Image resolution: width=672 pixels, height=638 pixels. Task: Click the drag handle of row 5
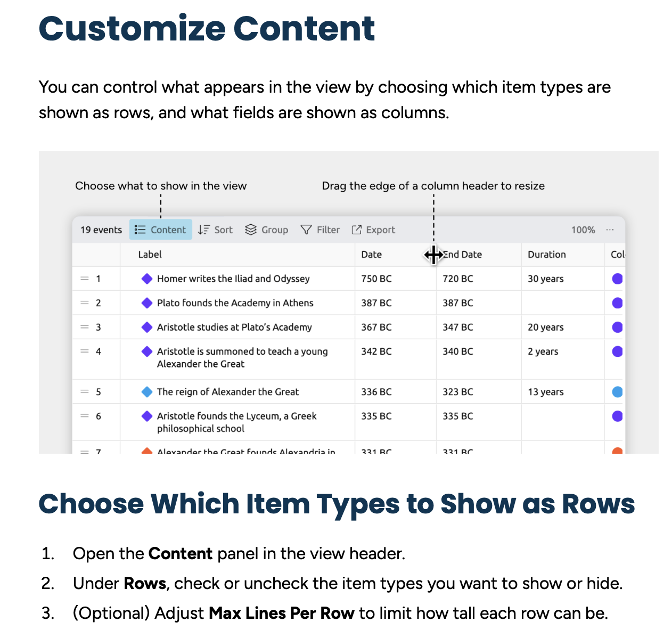[x=85, y=392]
